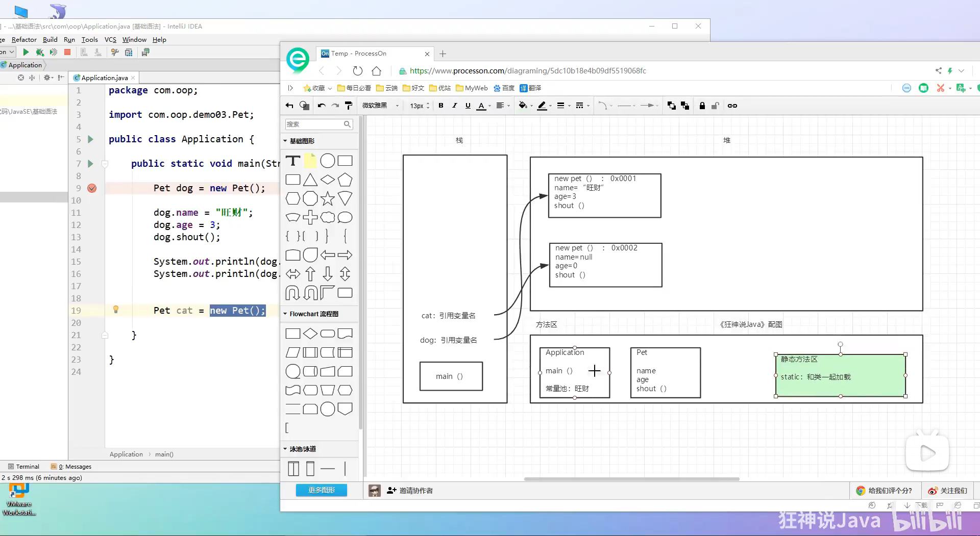
Task: Click the shape search field
Action: tap(318, 124)
